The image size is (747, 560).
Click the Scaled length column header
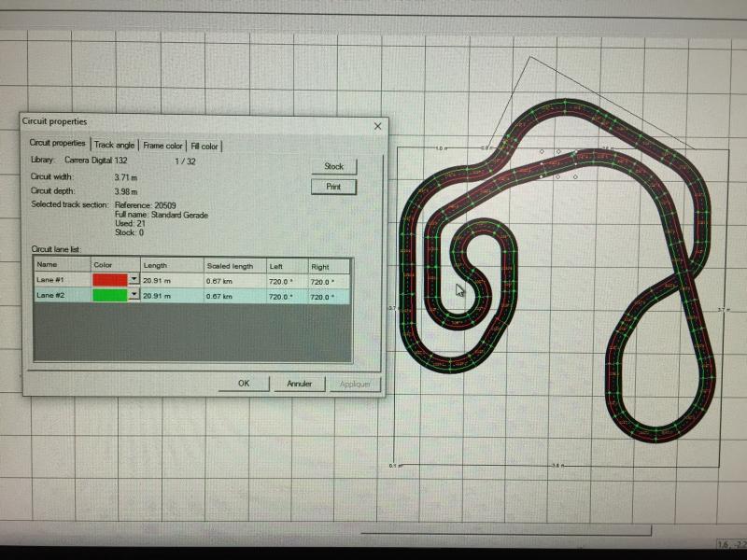coord(230,266)
